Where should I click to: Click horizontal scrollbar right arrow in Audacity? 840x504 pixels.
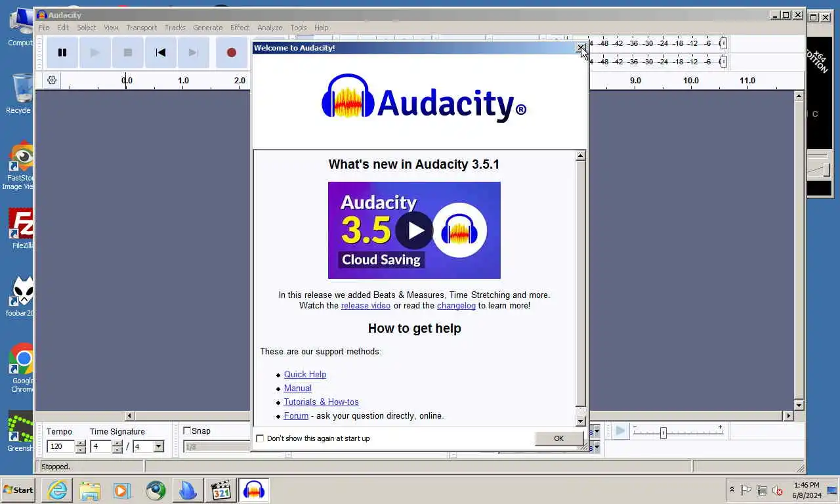coord(788,415)
